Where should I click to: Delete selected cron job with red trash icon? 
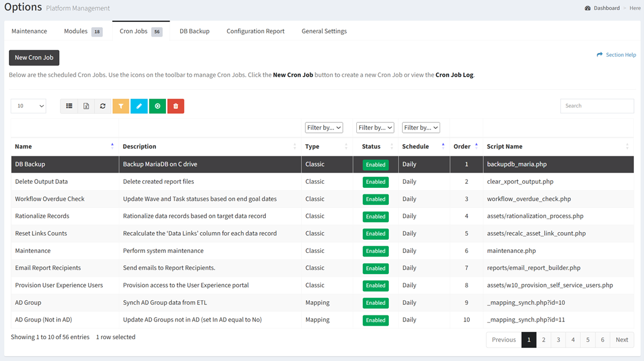tap(175, 106)
